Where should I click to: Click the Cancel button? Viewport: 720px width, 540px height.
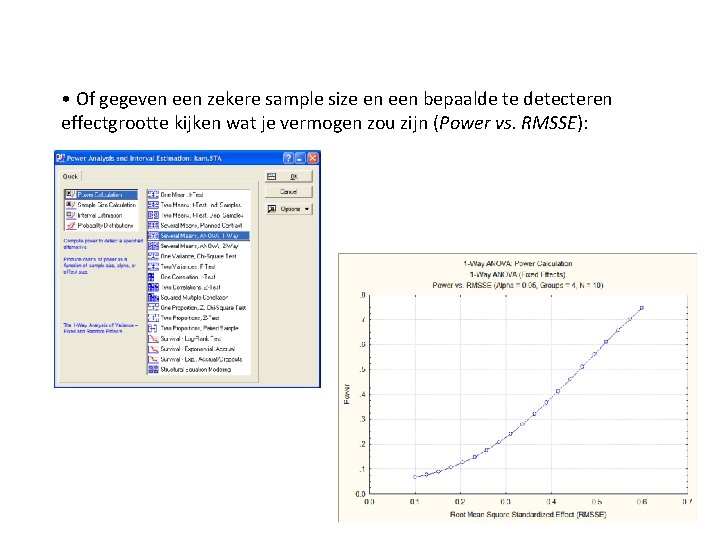[x=289, y=192]
